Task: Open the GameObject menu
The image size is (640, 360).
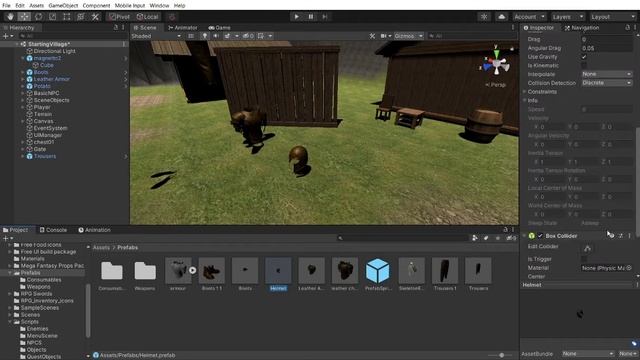Action: [x=63, y=6]
